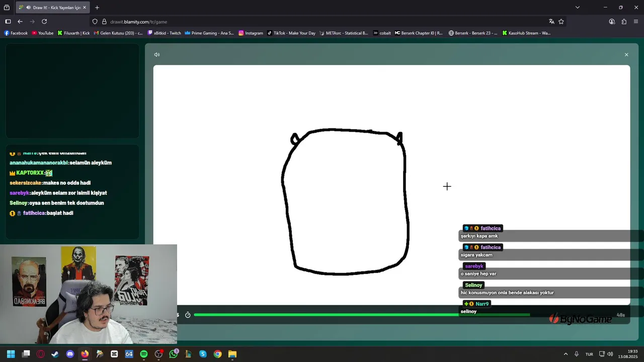
Task: Click the green round timer progress bar
Action: click(x=361, y=315)
